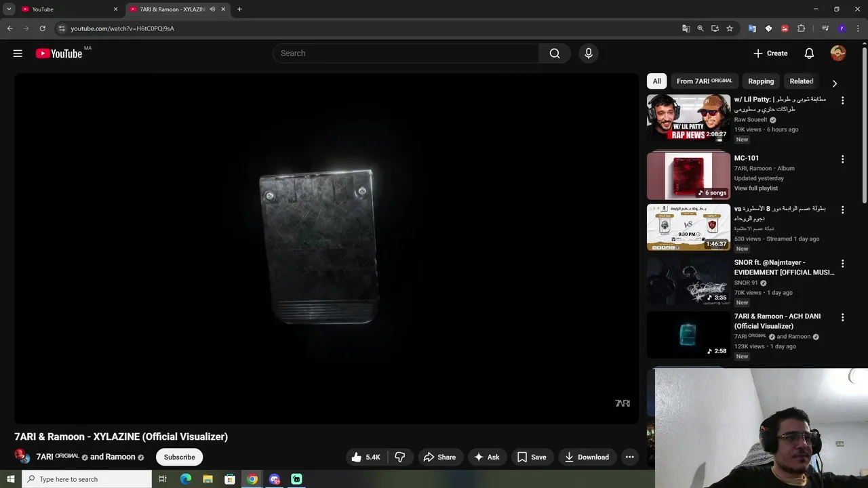Open Chrome zoom magnifier in address bar
868x488 pixels.
click(x=701, y=28)
